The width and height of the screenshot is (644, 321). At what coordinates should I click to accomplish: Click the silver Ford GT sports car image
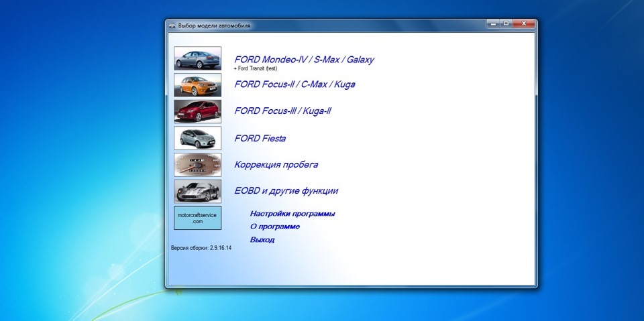click(197, 191)
